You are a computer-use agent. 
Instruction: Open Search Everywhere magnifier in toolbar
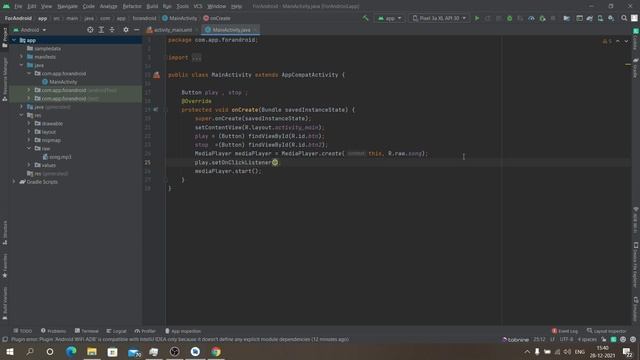624,18
